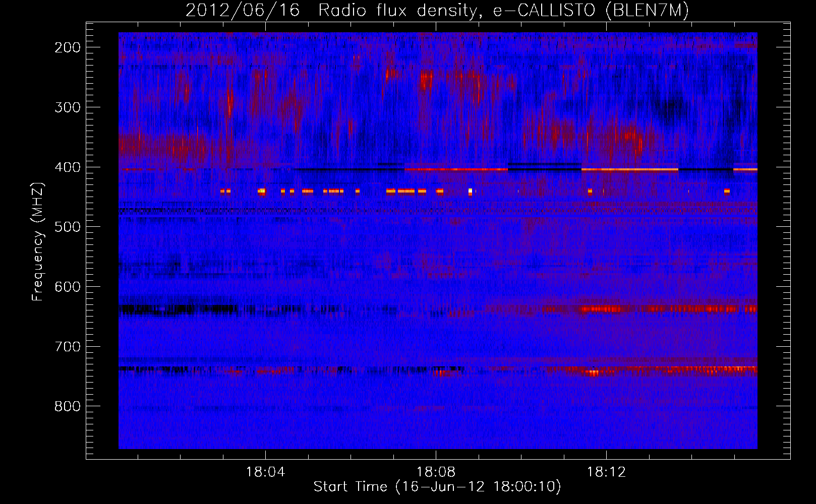Click the '300' frequency axis label
Image resolution: width=816 pixels, height=504 pixels.
(67, 107)
